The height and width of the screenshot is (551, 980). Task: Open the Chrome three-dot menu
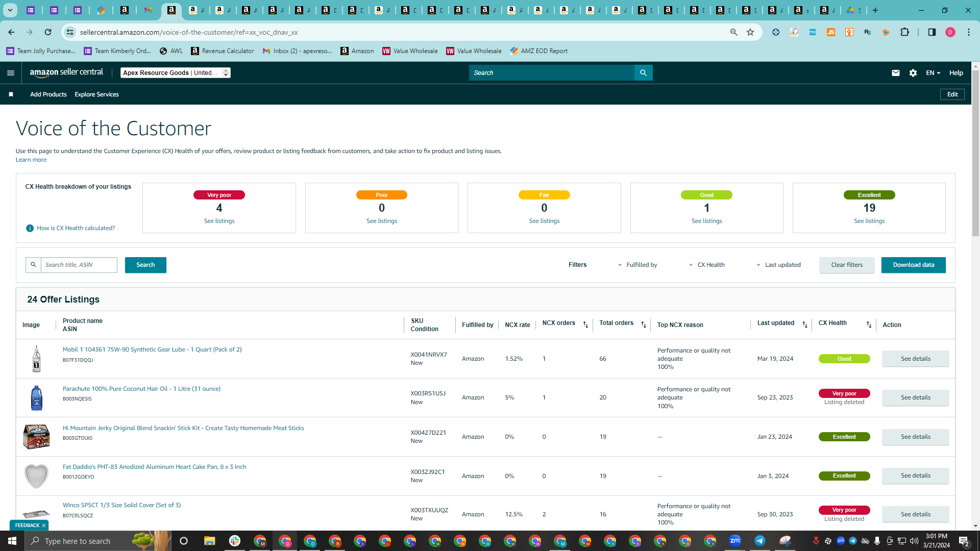tap(969, 32)
